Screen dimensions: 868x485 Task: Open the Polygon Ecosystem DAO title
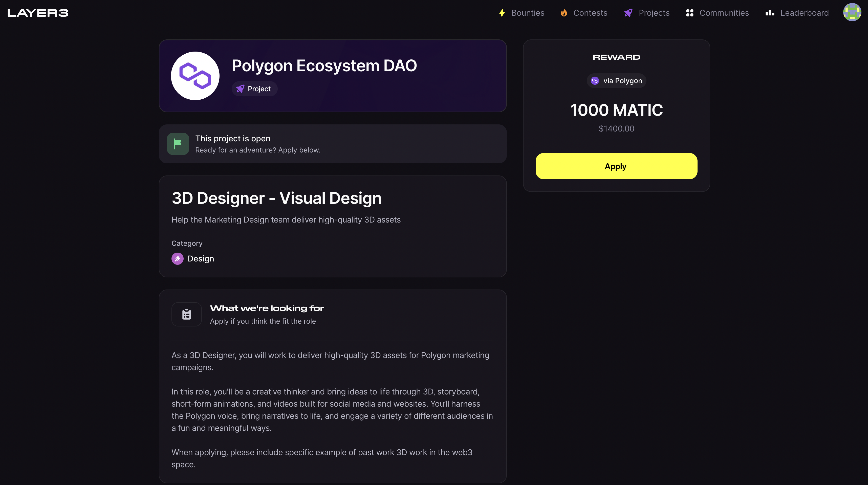point(324,65)
